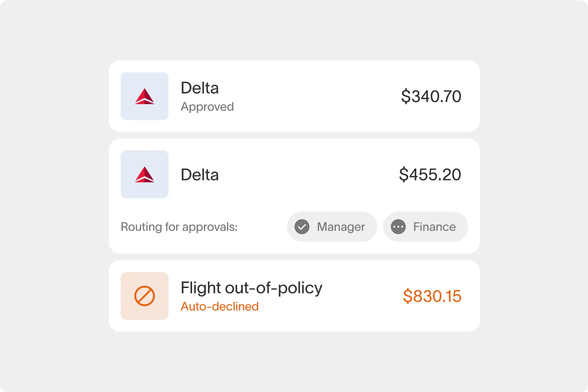Image resolution: width=588 pixels, height=392 pixels.
Task: Open the $340.70 expense amount
Action: (x=431, y=96)
